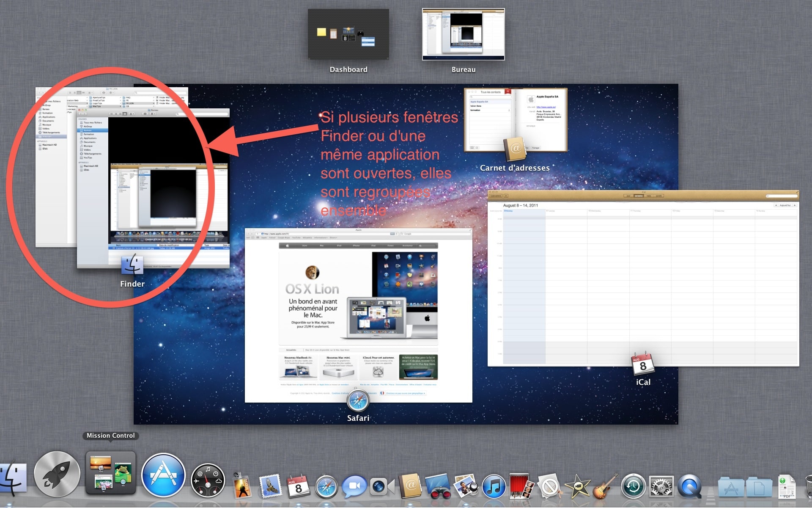Screen dimensions: 812x508
Task: Launch Launchpad rocket icon in Dock
Action: coord(57,474)
